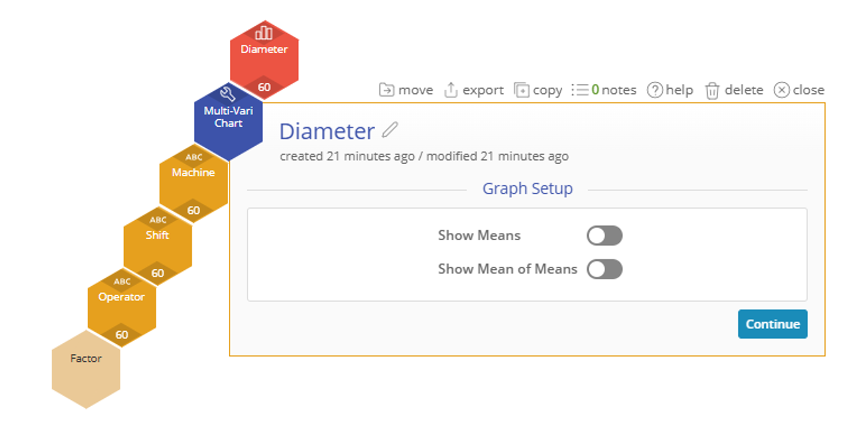868x429 pixels.
Task: Click the bar chart icon on Diameter hexagon
Action: pos(264,32)
